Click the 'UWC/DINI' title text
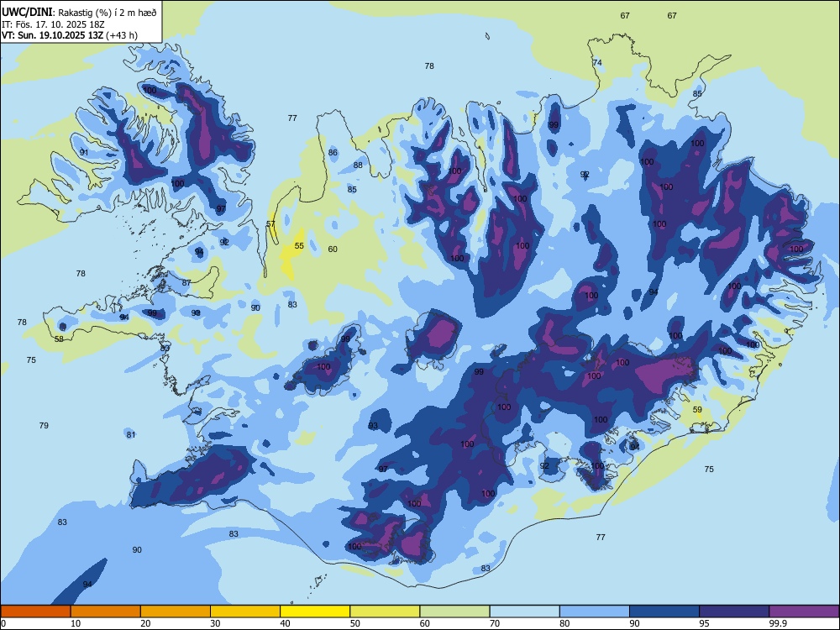This screenshot has width=840, height=630. [27, 12]
